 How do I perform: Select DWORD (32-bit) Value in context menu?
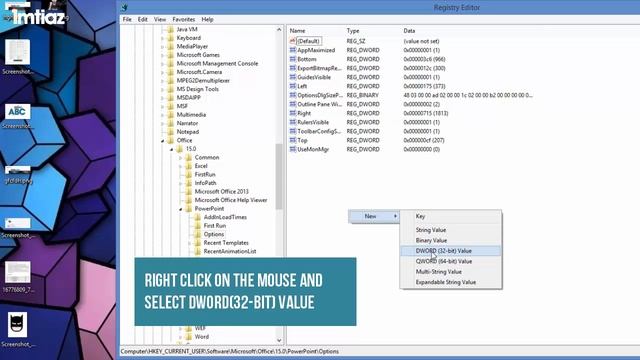[x=451, y=251]
